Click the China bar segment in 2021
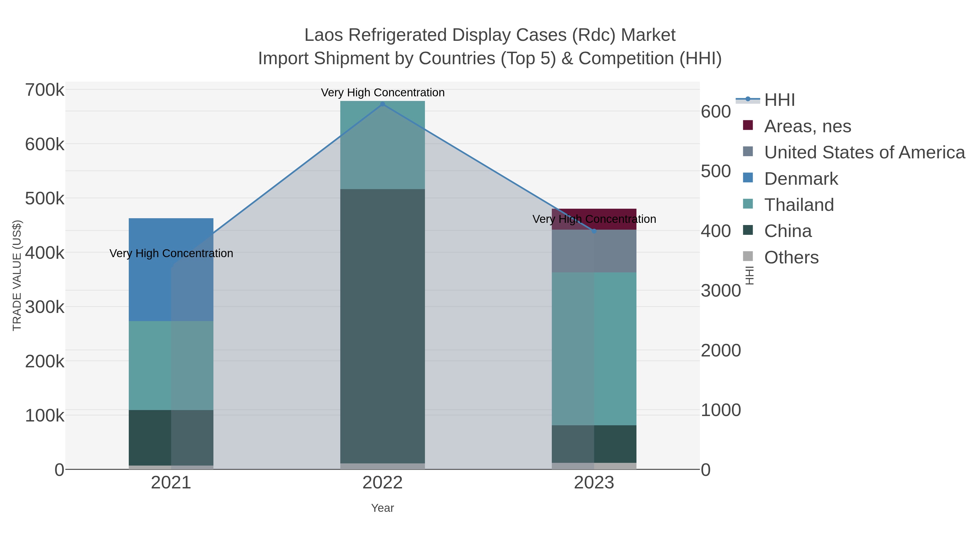The width and height of the screenshot is (980, 551). (171, 438)
